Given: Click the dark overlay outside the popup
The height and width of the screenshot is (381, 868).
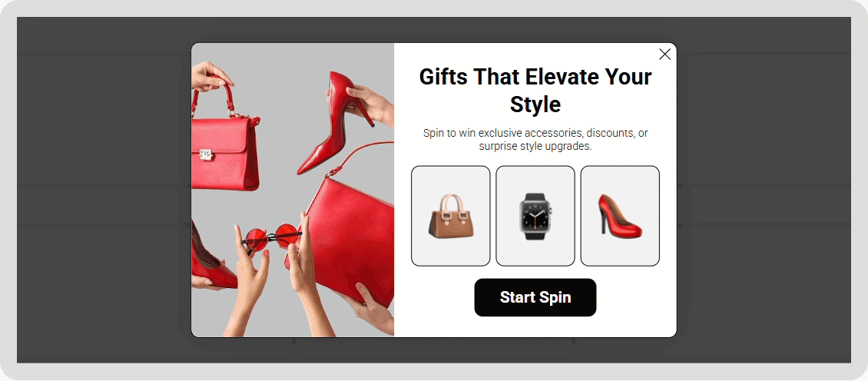Looking at the screenshot, I should coord(100,188).
